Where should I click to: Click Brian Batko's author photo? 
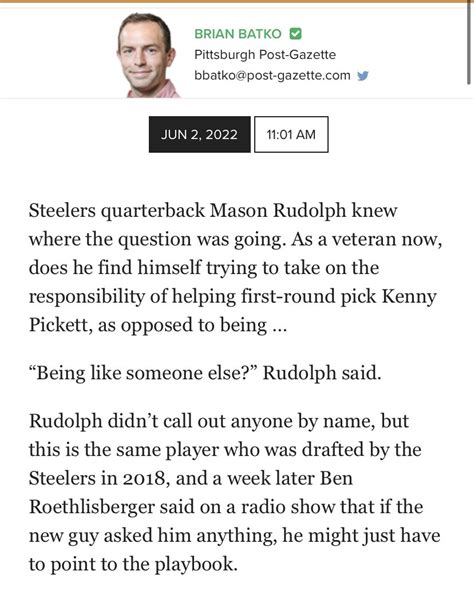pos(148,55)
